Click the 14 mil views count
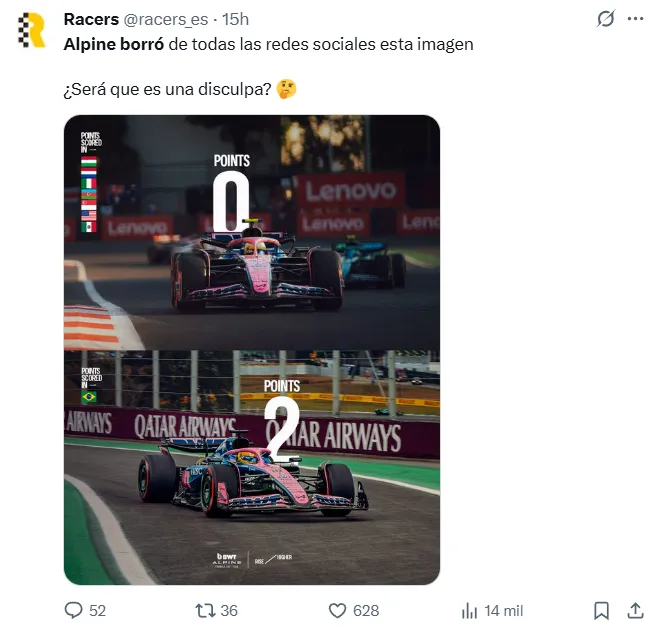The height and width of the screenshot is (627, 653). 504,610
